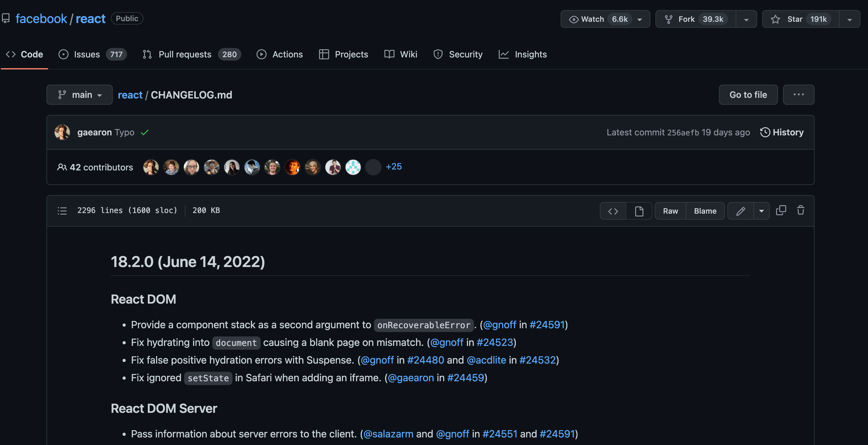Screen dimensions: 868x445
Task: Edit the file with the pencil icon
Action: (741, 211)
